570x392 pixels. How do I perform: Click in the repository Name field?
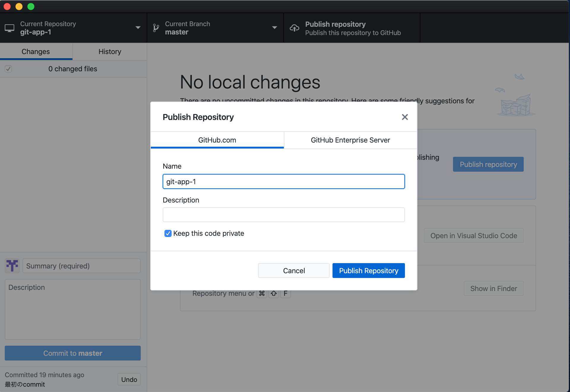tap(284, 181)
